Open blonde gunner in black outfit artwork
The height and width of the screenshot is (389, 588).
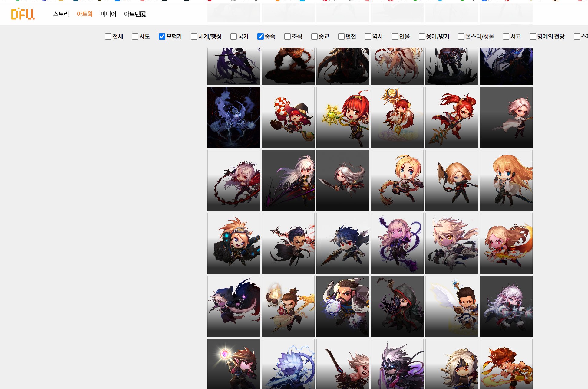(x=452, y=181)
